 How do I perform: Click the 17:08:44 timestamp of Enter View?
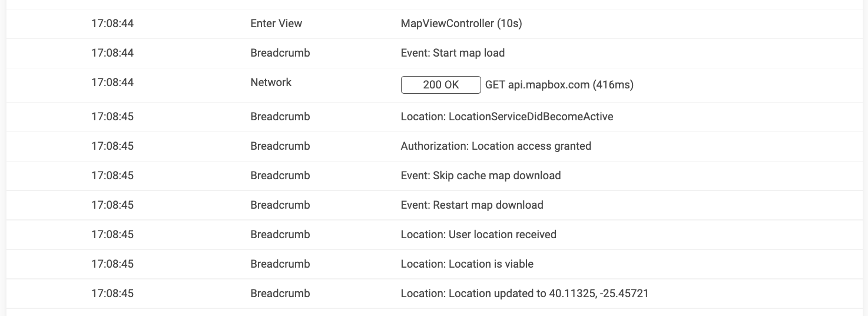(x=112, y=24)
